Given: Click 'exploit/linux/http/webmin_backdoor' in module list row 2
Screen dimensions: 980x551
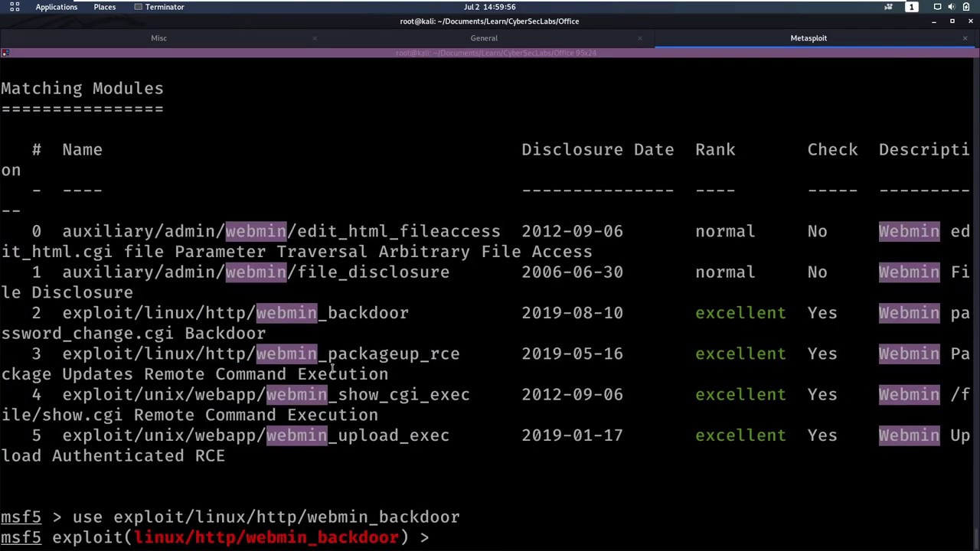Looking at the screenshot, I should tap(235, 313).
